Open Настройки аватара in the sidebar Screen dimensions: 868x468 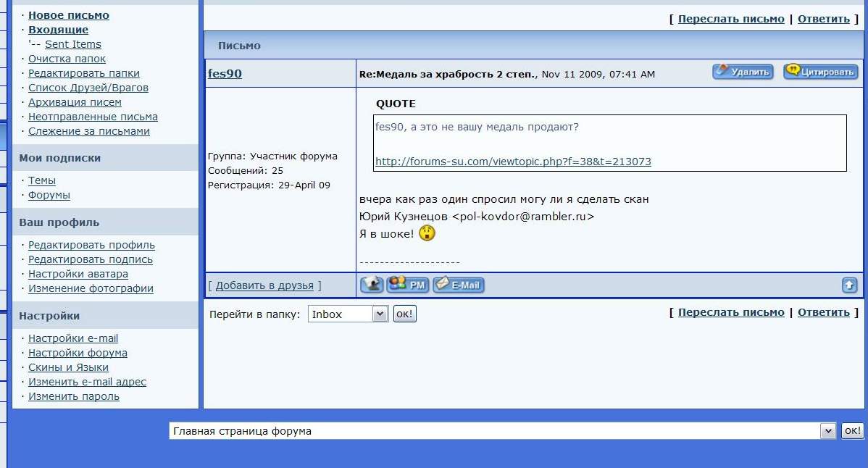[x=78, y=274]
